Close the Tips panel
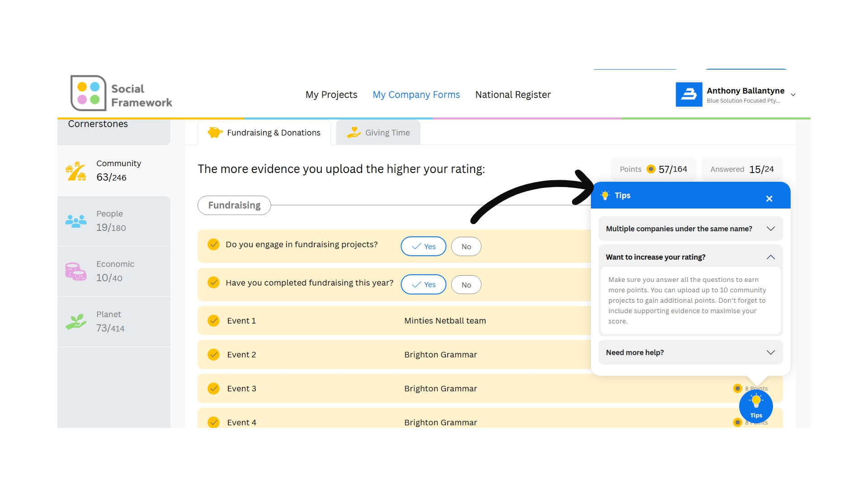The image size is (868, 488). coord(769,199)
